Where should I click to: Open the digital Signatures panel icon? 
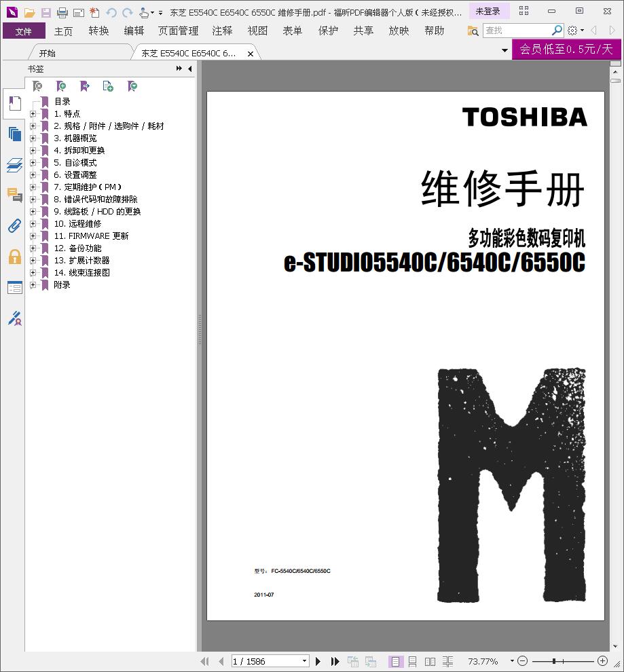click(x=14, y=318)
